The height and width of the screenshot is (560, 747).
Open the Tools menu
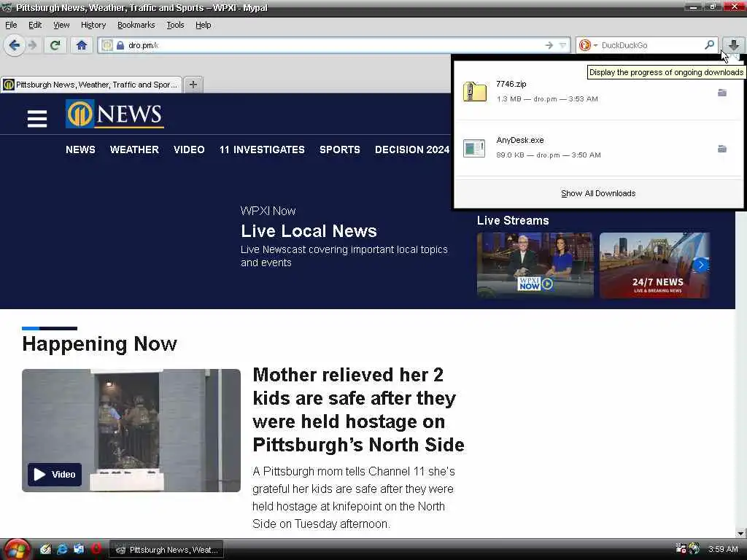pos(175,25)
